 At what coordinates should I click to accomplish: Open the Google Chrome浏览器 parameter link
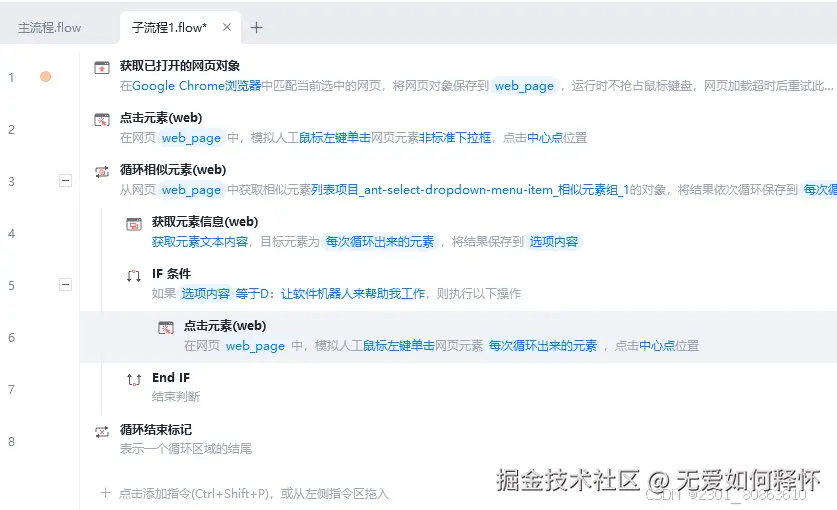(x=196, y=85)
